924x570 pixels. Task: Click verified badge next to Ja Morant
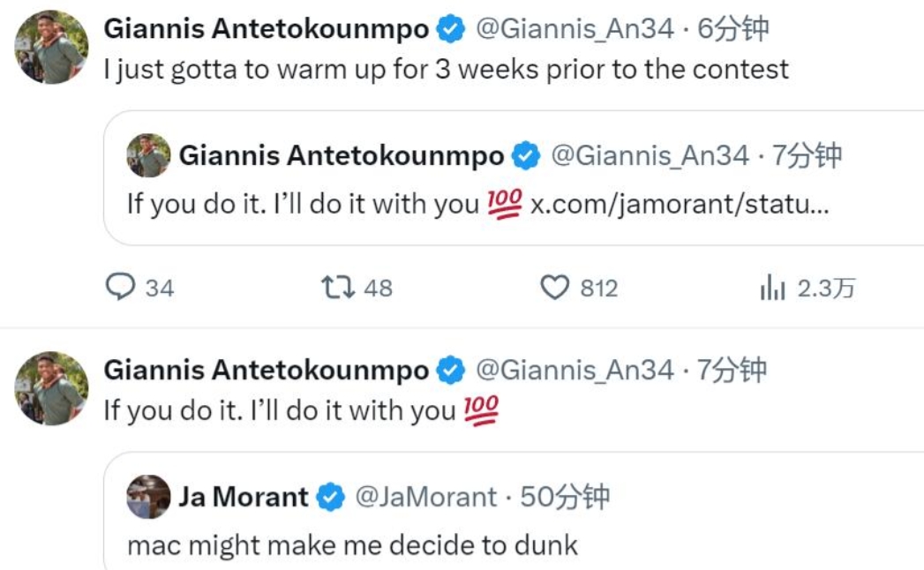[331, 498]
